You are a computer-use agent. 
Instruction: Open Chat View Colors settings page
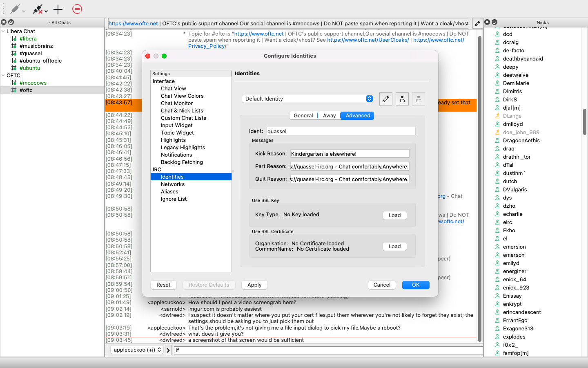(182, 96)
